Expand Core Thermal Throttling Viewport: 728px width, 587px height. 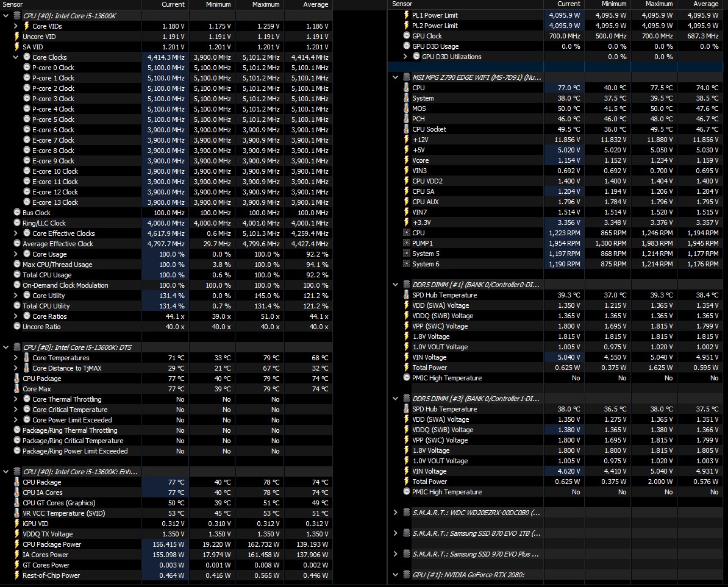click(16, 399)
